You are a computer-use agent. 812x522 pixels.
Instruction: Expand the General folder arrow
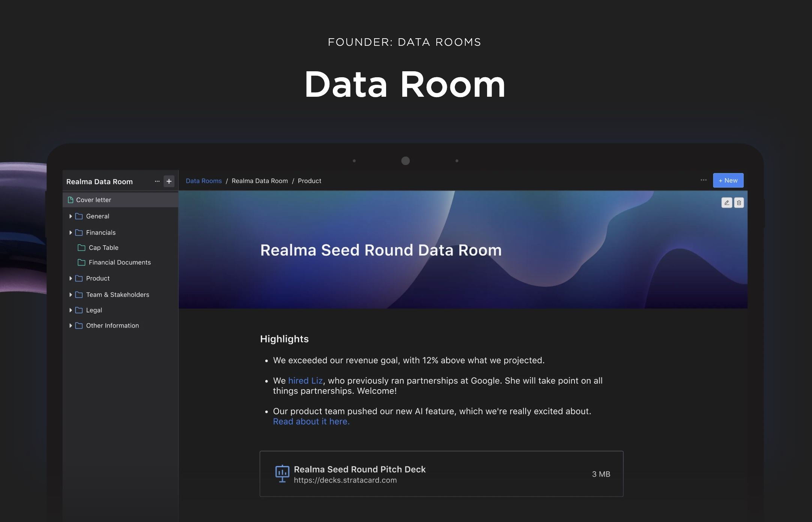[x=71, y=216]
